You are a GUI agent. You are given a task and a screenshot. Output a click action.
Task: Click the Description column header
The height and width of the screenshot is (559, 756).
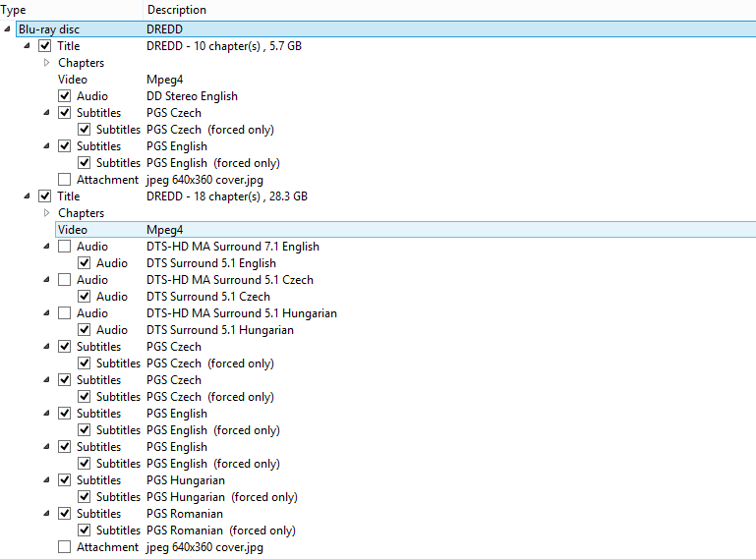click(x=449, y=10)
